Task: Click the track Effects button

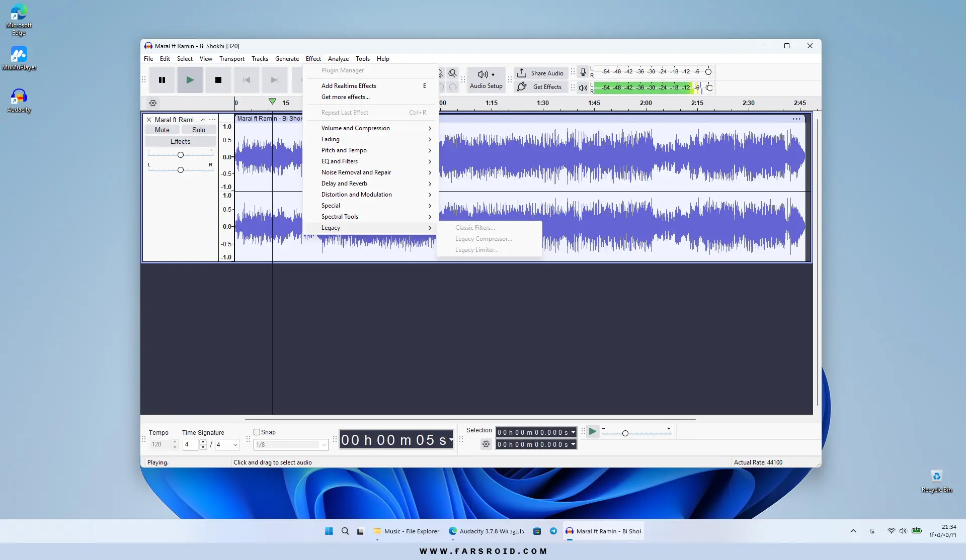Action: coord(180,141)
